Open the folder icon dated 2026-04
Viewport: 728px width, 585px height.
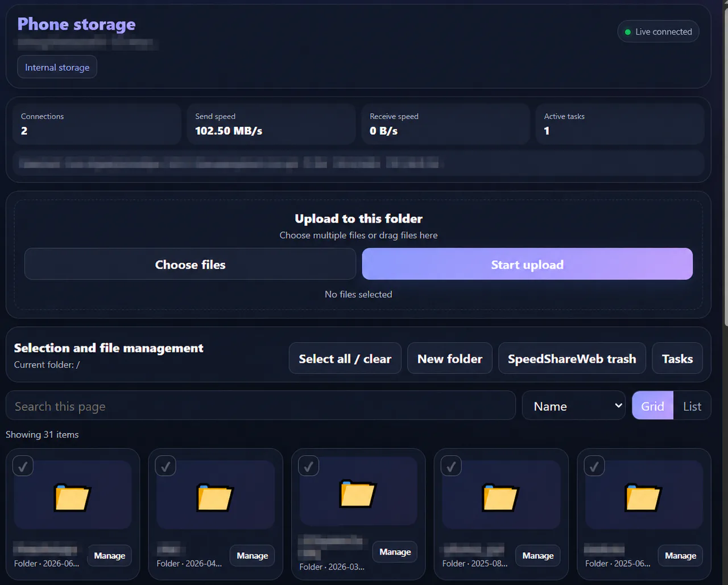(x=215, y=497)
